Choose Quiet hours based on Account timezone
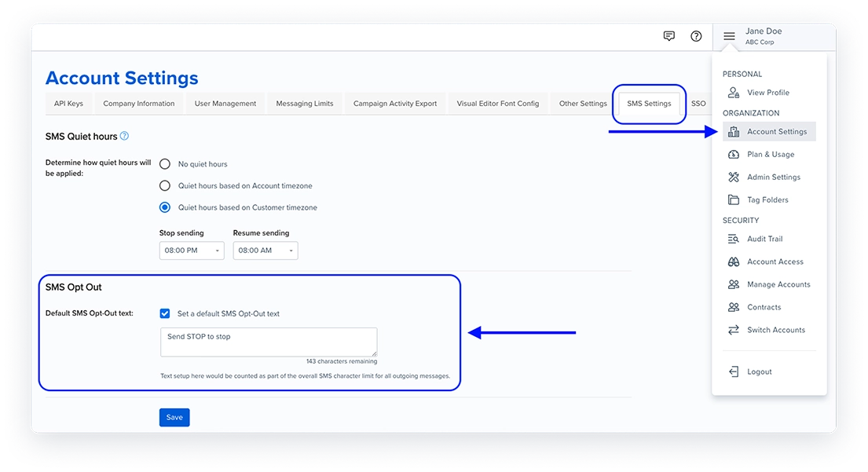This screenshot has height=472, width=868. (x=165, y=186)
